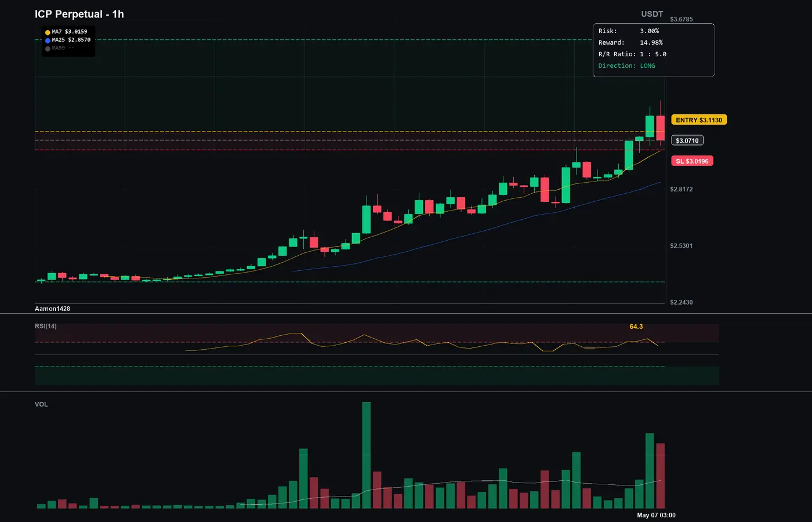Click the blue MA25 legend dot
The width and height of the screenshot is (812, 522).
(48, 41)
